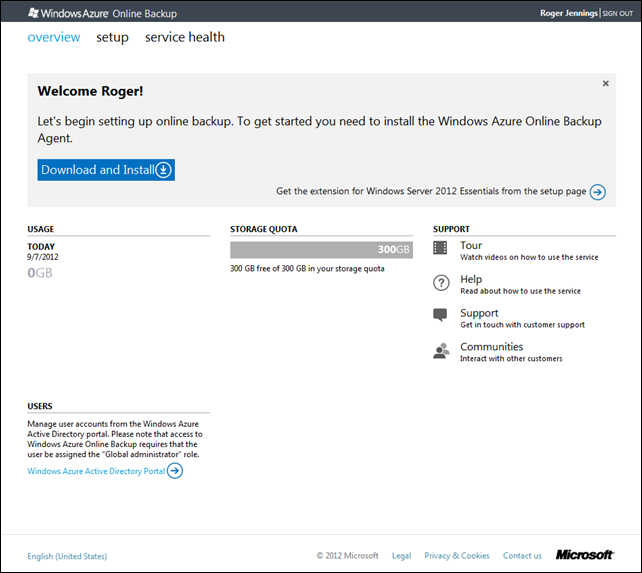Click the Tour film strip icon
Screen dimensions: 642x573
440,247
